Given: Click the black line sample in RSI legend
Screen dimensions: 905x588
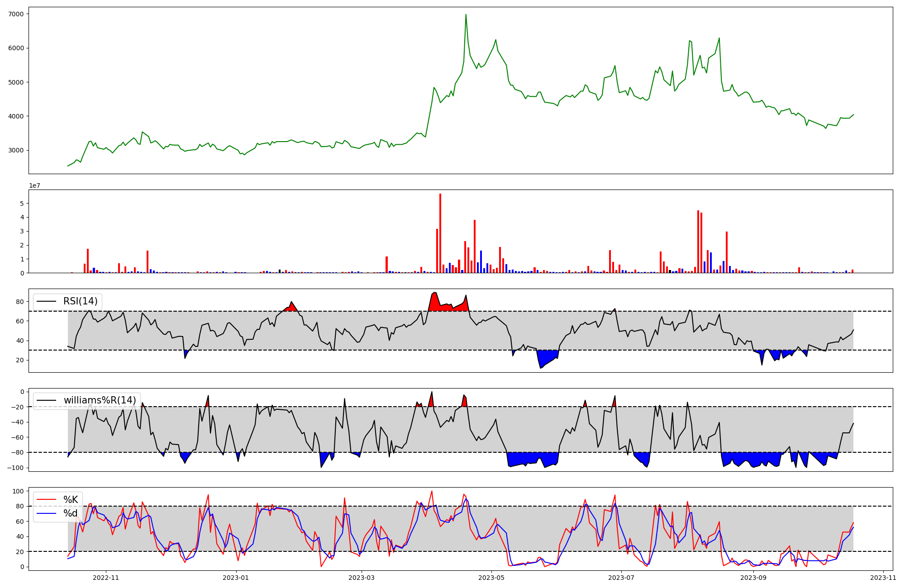Looking at the screenshot, I should coord(46,302).
